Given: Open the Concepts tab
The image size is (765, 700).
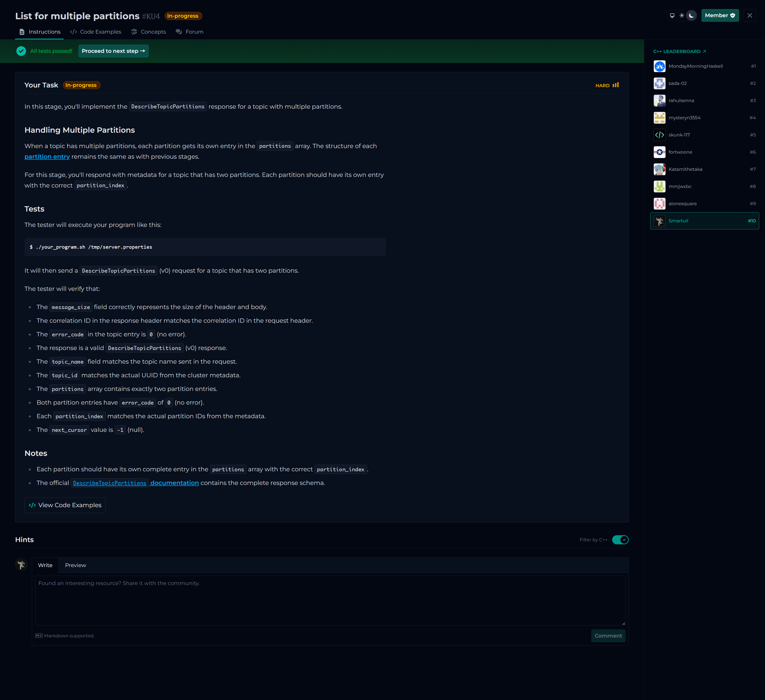Looking at the screenshot, I should point(148,32).
